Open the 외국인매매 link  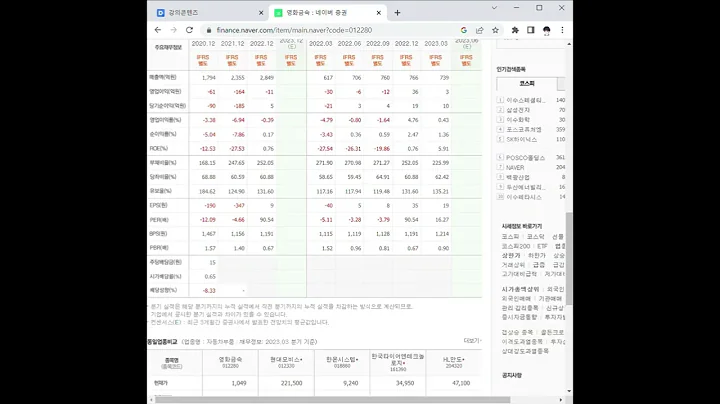click(x=516, y=298)
